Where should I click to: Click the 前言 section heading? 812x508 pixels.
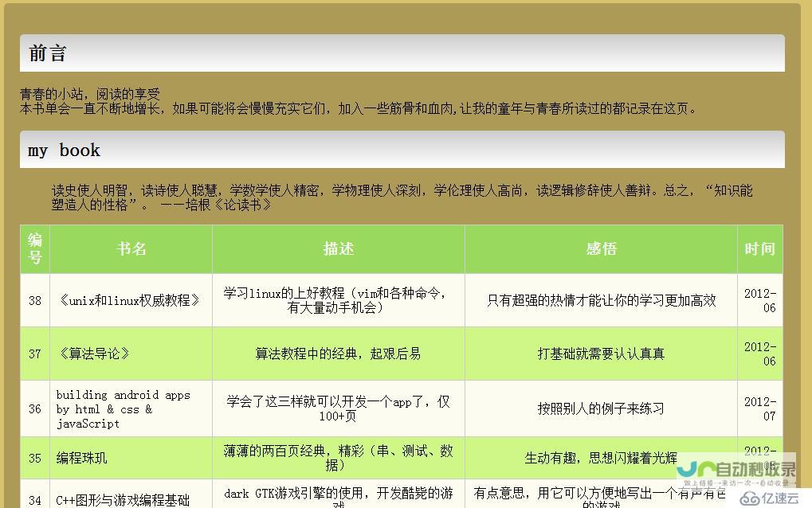(402, 53)
